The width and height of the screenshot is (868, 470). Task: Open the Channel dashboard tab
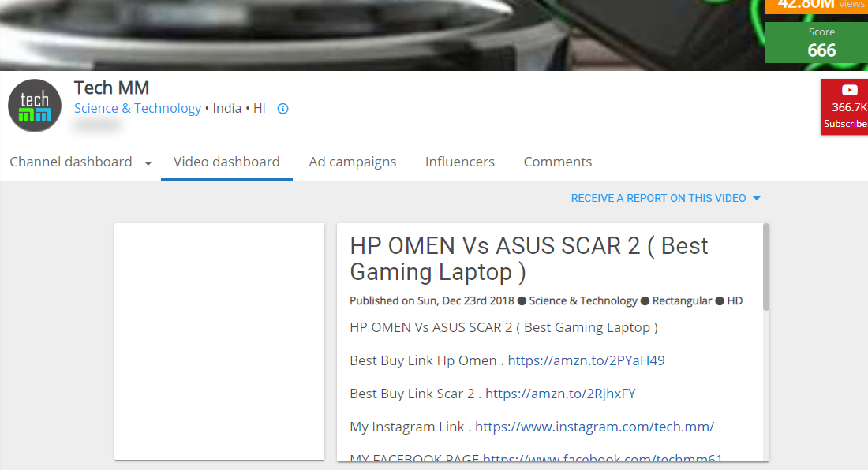tap(71, 162)
